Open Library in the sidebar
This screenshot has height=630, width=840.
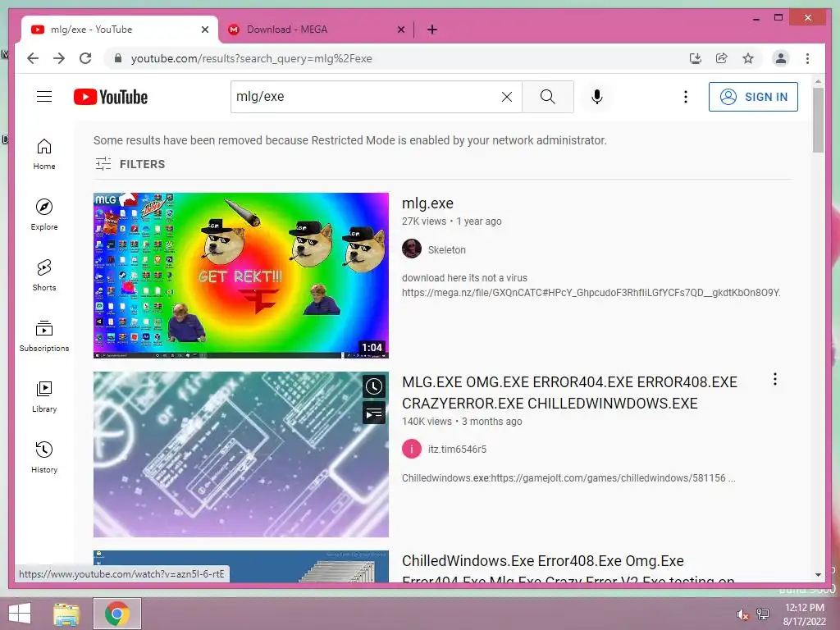pyautogui.click(x=44, y=396)
